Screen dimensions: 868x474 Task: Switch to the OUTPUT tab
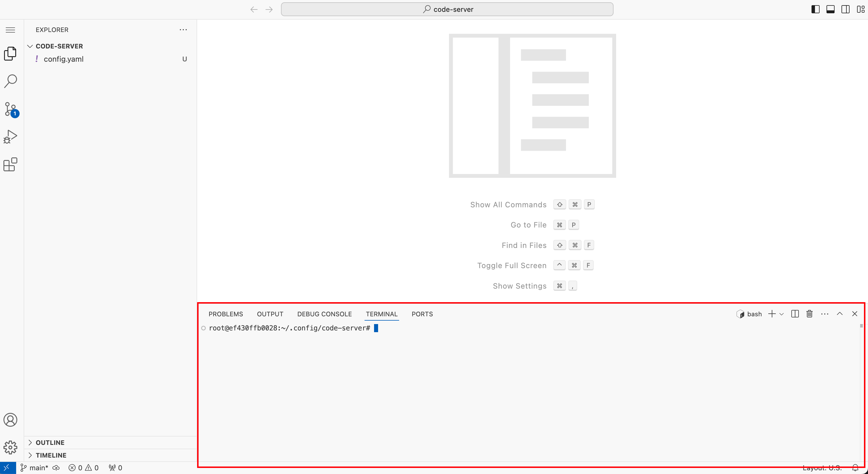pyautogui.click(x=270, y=314)
